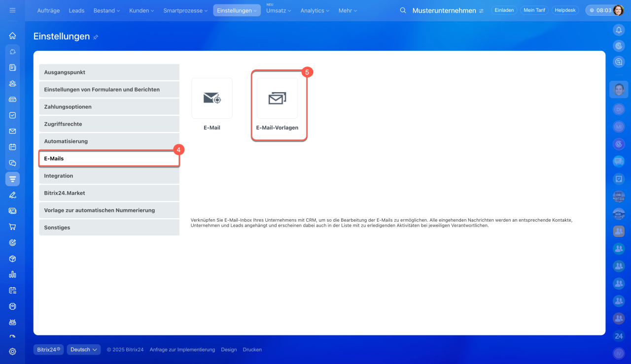This screenshot has height=364, width=631.
Task: Open the news feed document icon in left sidebar
Action: tap(12, 67)
